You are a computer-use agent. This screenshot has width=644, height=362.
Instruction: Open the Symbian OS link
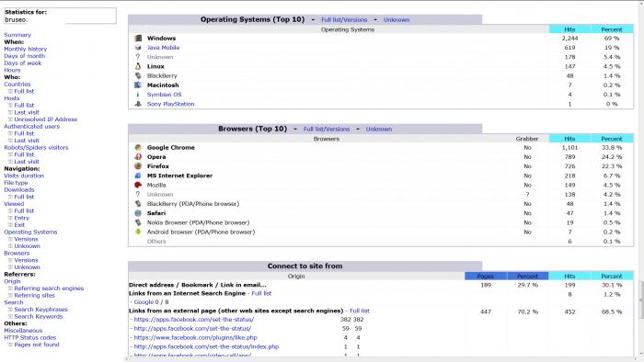tap(164, 95)
